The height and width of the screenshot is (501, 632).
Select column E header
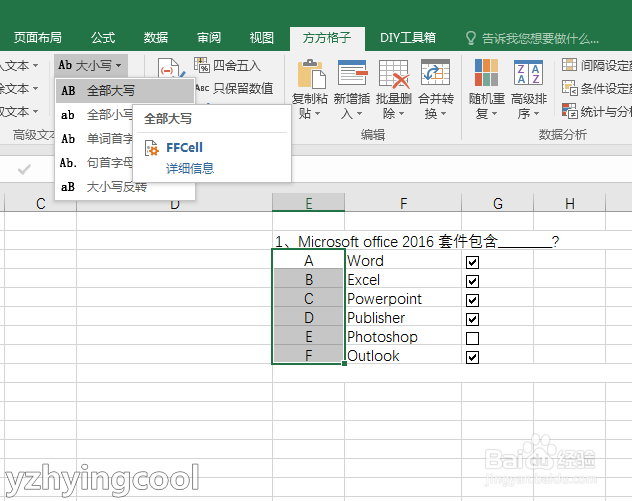coord(308,202)
